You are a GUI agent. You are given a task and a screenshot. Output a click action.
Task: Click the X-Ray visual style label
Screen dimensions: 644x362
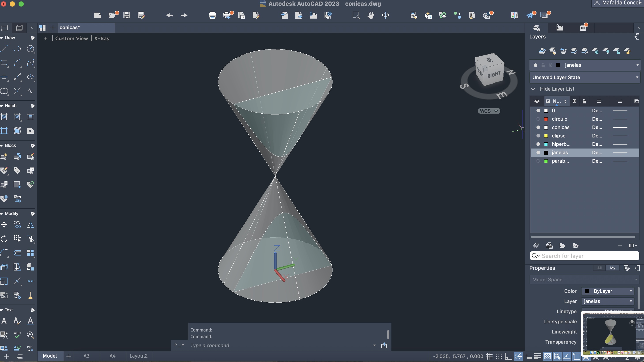pyautogui.click(x=102, y=38)
